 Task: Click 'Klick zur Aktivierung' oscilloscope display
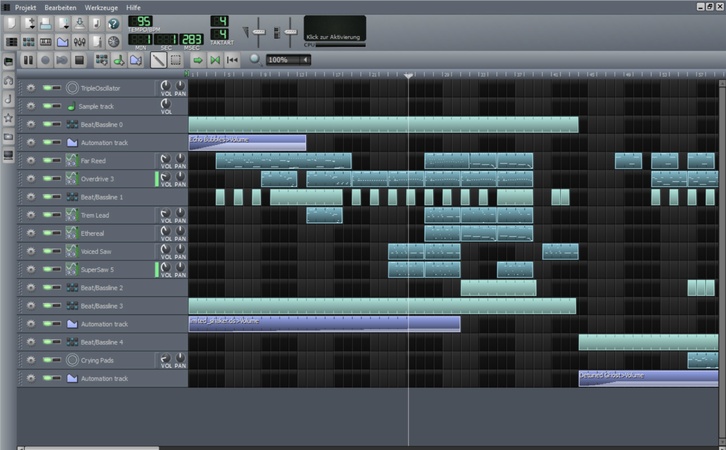(x=335, y=29)
